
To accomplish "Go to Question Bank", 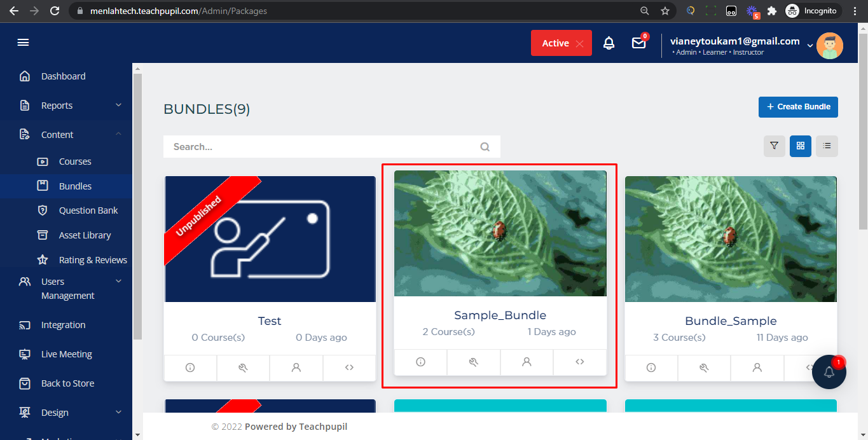I will [x=88, y=210].
